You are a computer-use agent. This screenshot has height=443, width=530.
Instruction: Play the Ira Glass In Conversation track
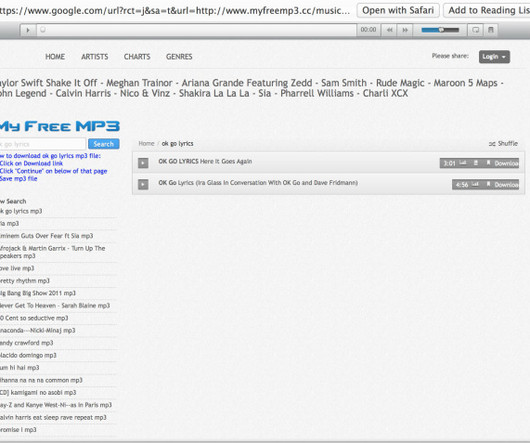[x=143, y=184]
